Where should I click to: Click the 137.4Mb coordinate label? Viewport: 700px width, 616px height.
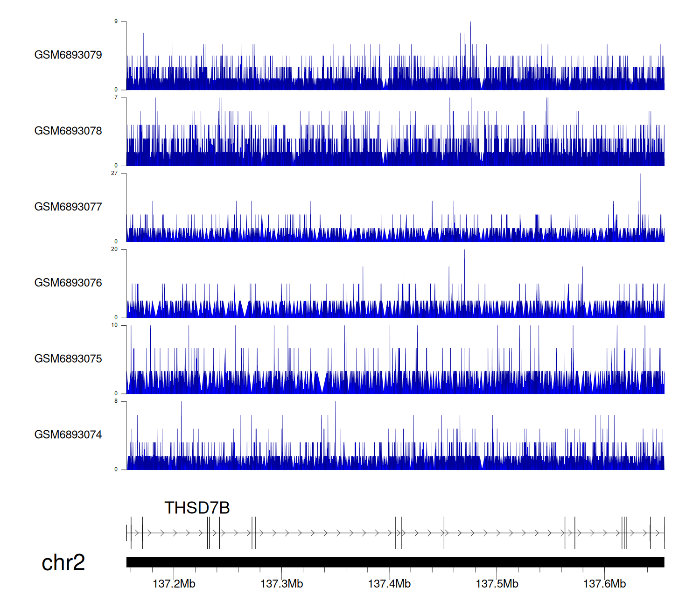(389, 584)
